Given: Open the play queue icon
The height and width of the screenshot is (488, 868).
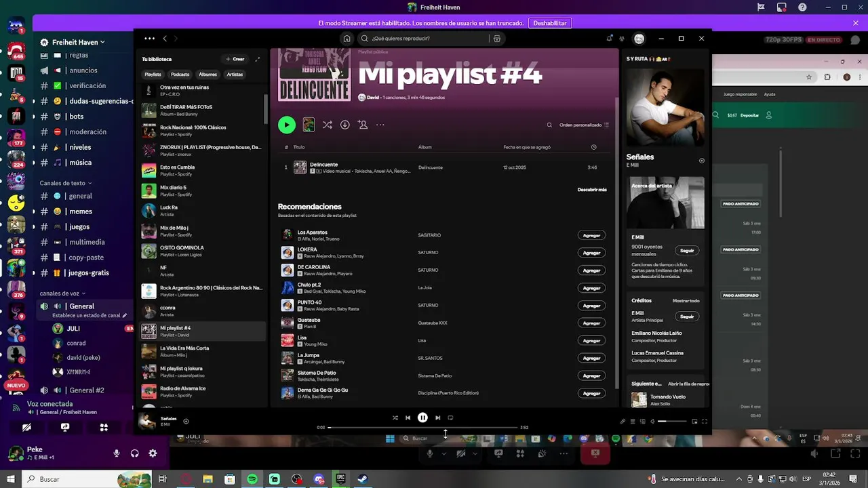Looking at the screenshot, I should (x=633, y=421).
